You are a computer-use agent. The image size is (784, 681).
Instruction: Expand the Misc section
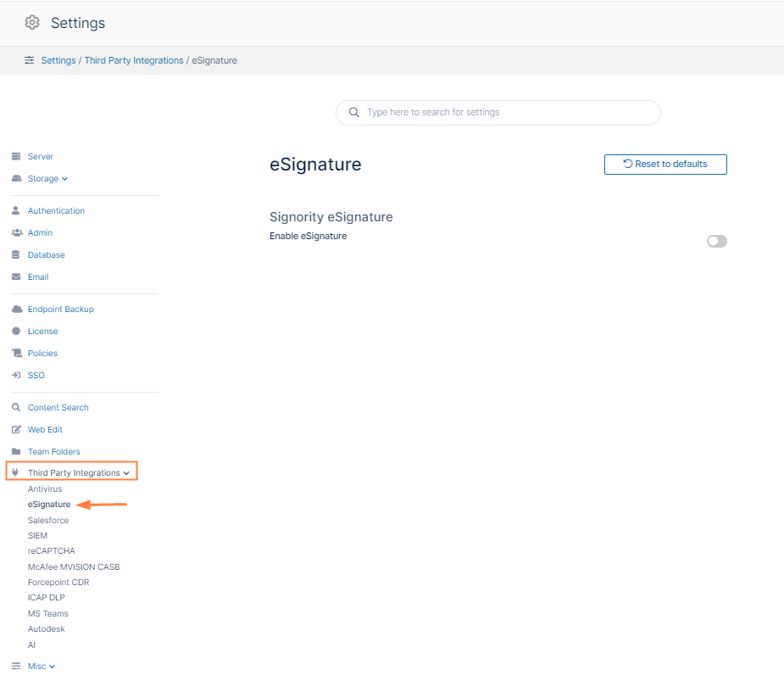pyautogui.click(x=52, y=667)
